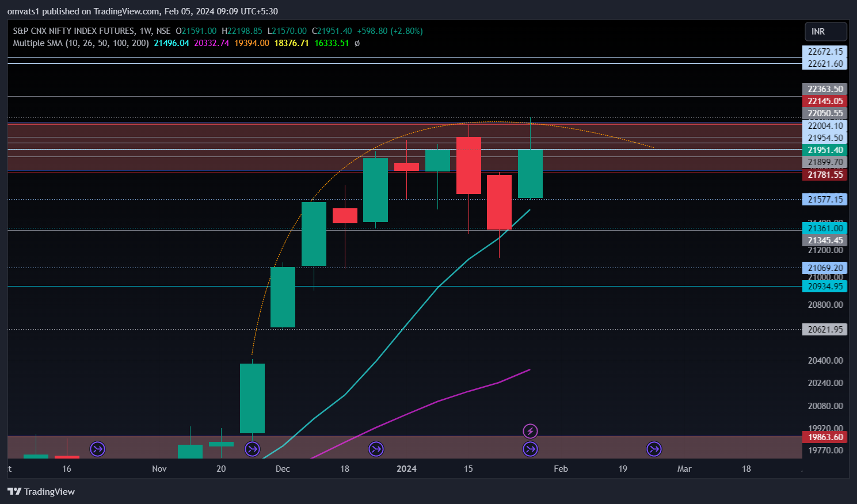Click the low value L21570.00

point(287,31)
